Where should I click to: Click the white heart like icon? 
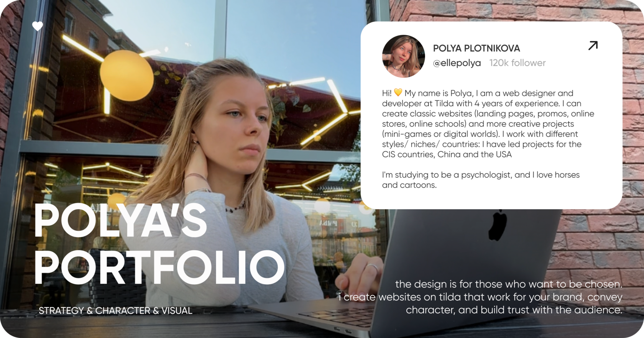(x=38, y=26)
